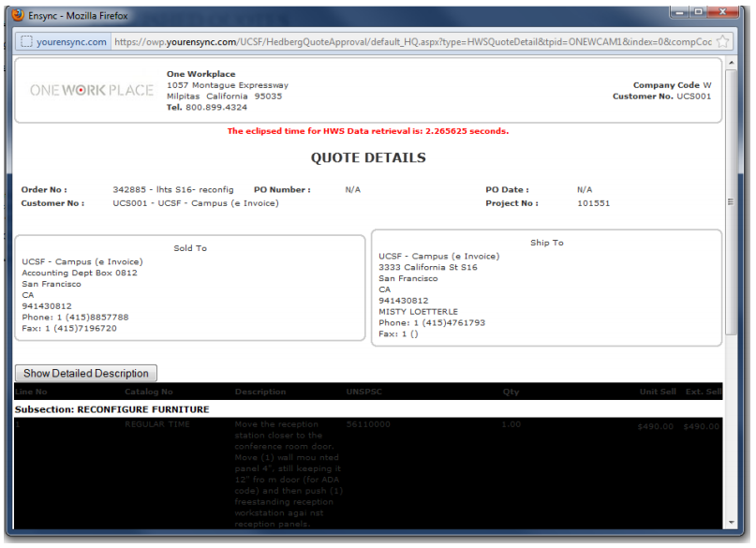Click 'Phone: 1 (415)4761793' in Ship To

432,323
